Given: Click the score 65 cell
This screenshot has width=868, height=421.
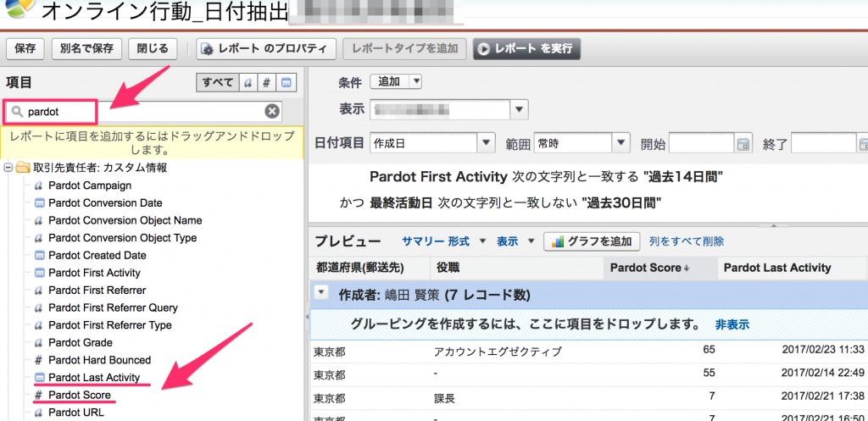Looking at the screenshot, I should (x=709, y=350).
